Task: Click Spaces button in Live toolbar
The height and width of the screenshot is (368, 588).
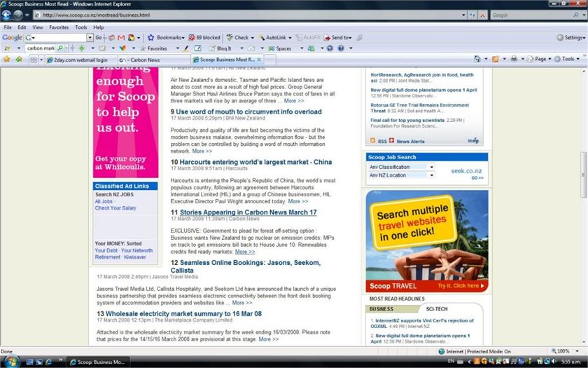Action: [x=280, y=48]
